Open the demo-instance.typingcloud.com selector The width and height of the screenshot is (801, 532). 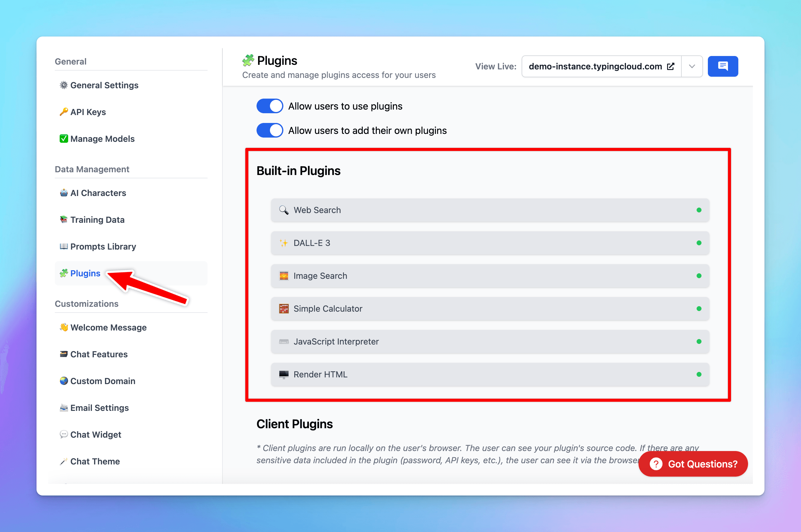[x=600, y=66]
